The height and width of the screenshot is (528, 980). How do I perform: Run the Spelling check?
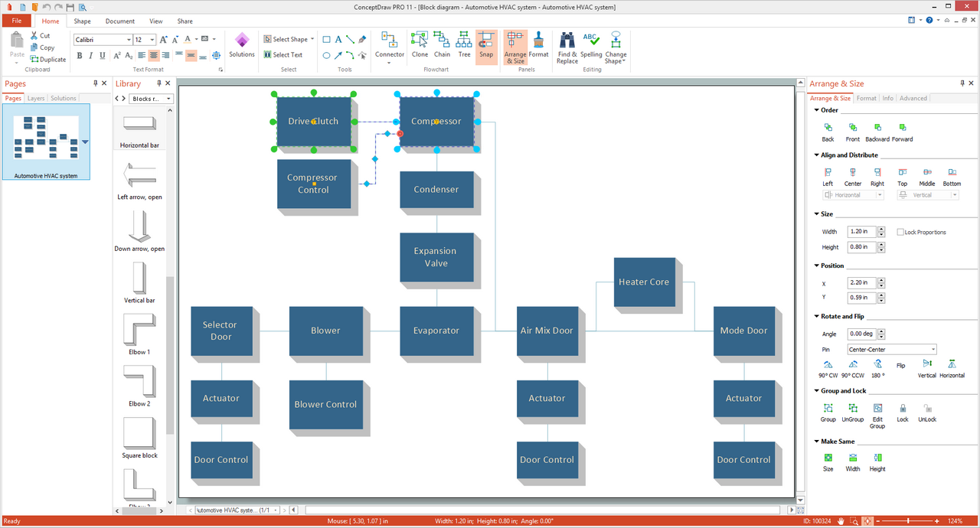coord(591,44)
